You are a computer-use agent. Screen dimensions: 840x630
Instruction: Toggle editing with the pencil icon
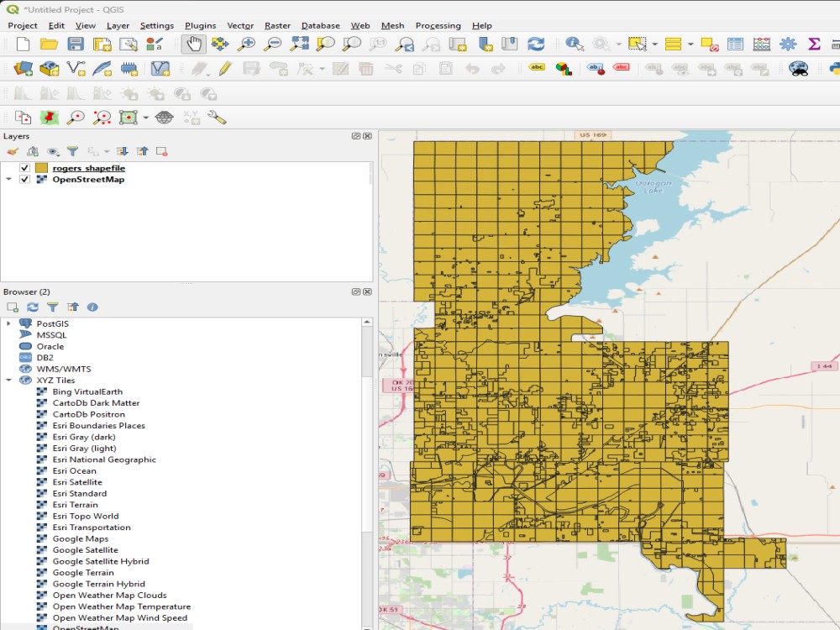point(225,69)
